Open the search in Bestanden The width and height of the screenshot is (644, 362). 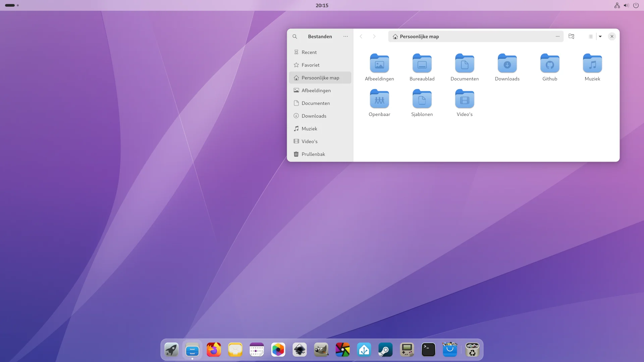[294, 37]
